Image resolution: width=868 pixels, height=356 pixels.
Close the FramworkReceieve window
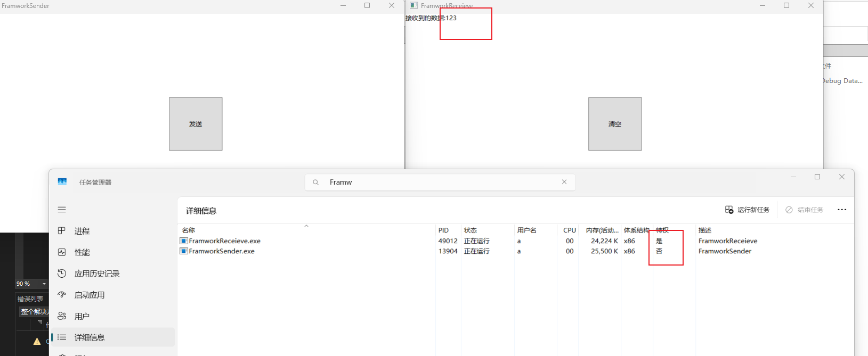click(811, 5)
